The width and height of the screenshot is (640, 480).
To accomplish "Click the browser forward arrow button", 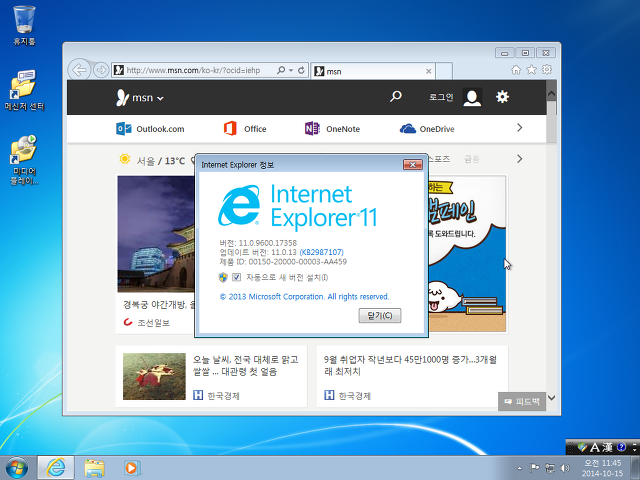I will [x=101, y=70].
